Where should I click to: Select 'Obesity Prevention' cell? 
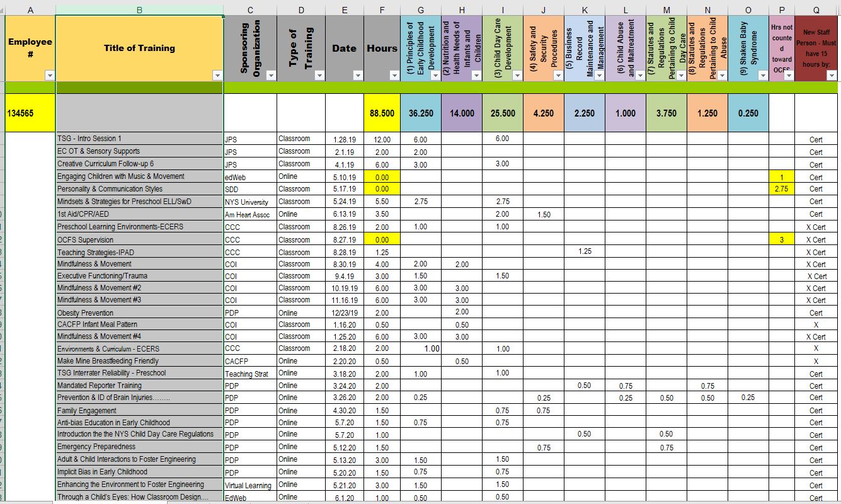[x=139, y=313]
